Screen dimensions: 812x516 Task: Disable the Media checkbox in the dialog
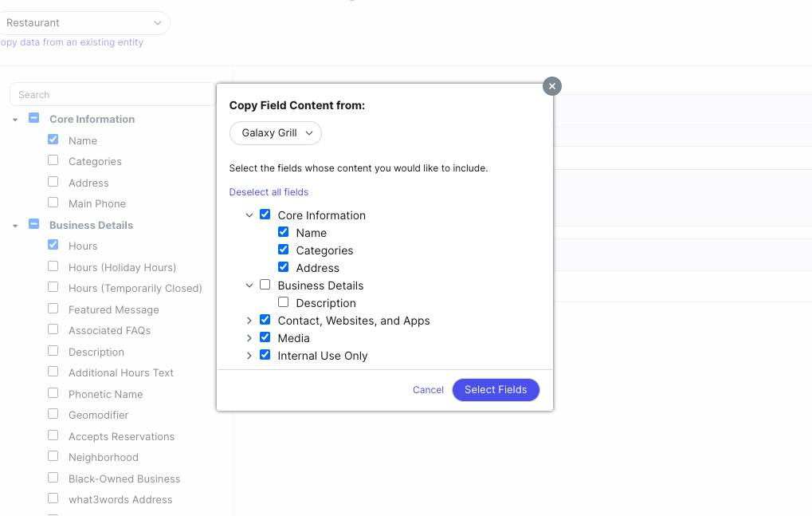(265, 337)
